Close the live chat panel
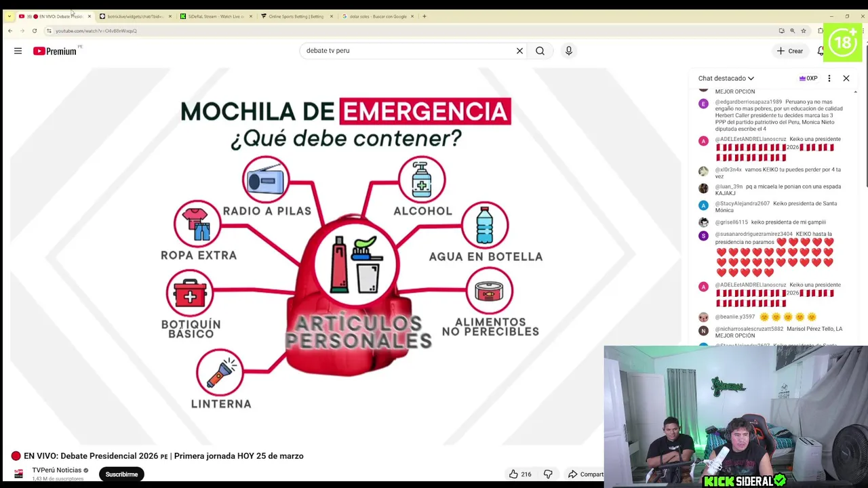This screenshot has width=868, height=488. tap(846, 79)
